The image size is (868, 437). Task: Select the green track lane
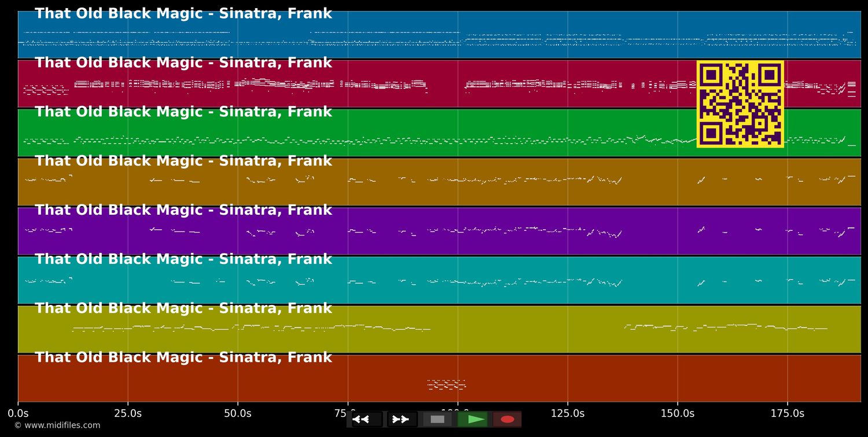[x=439, y=133]
